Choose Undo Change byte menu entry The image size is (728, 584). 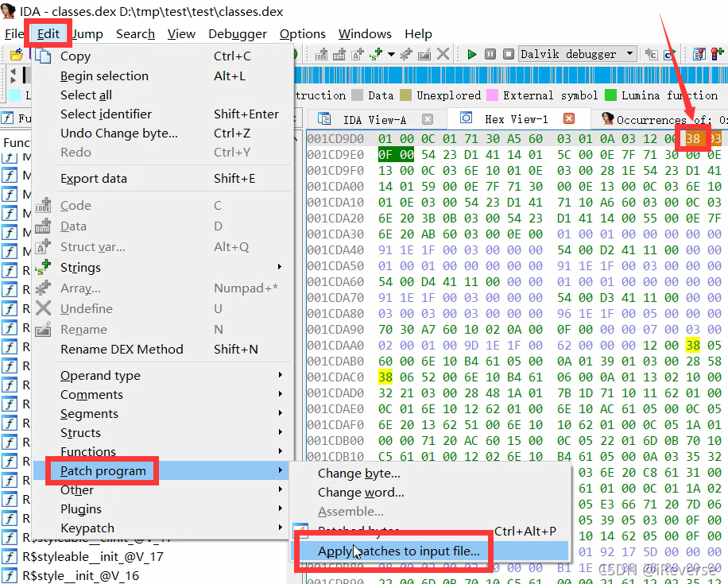pyautogui.click(x=162, y=133)
